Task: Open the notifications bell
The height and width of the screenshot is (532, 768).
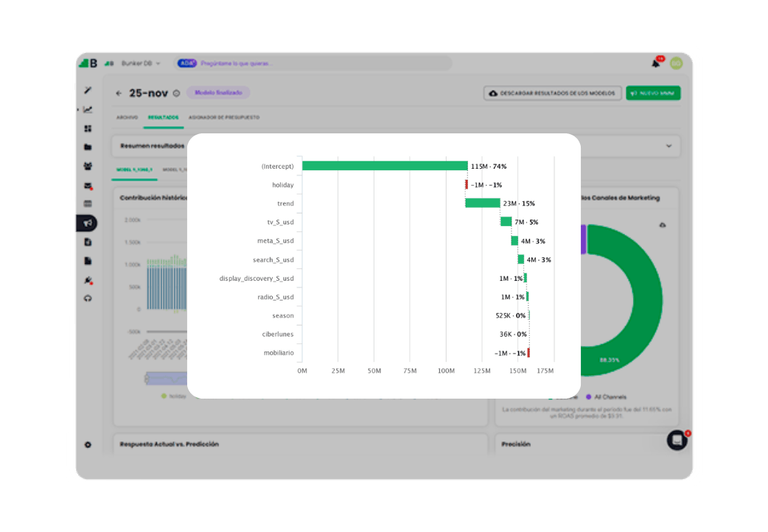Action: pyautogui.click(x=657, y=62)
